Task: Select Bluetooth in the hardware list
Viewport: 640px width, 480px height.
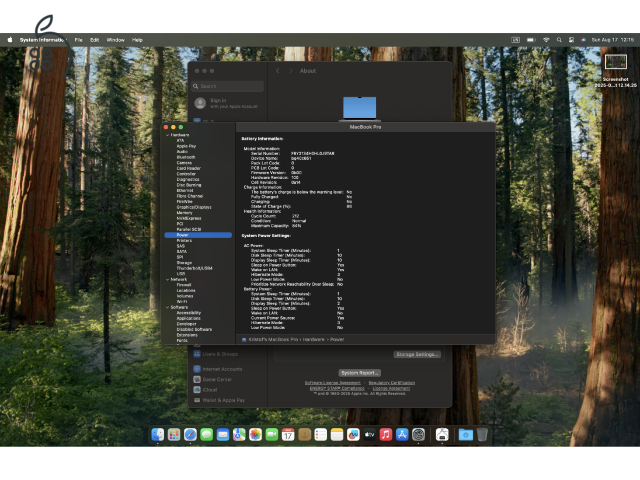Action: (x=186, y=157)
